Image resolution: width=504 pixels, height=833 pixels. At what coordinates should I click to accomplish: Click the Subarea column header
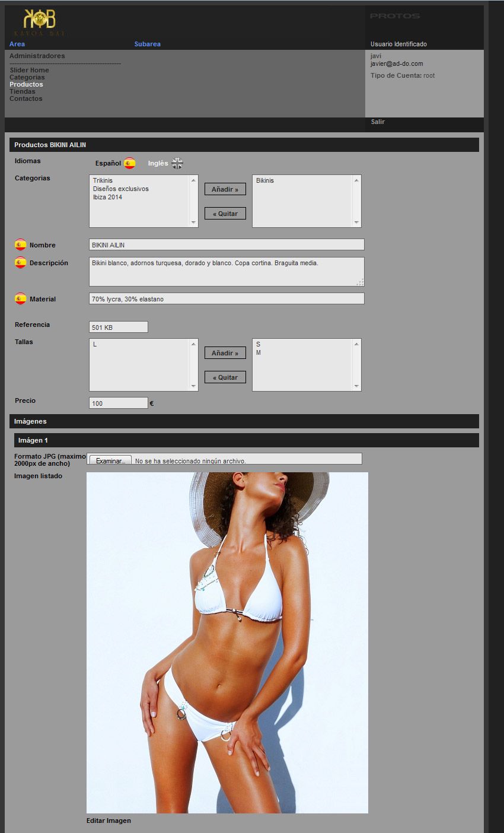tap(148, 44)
